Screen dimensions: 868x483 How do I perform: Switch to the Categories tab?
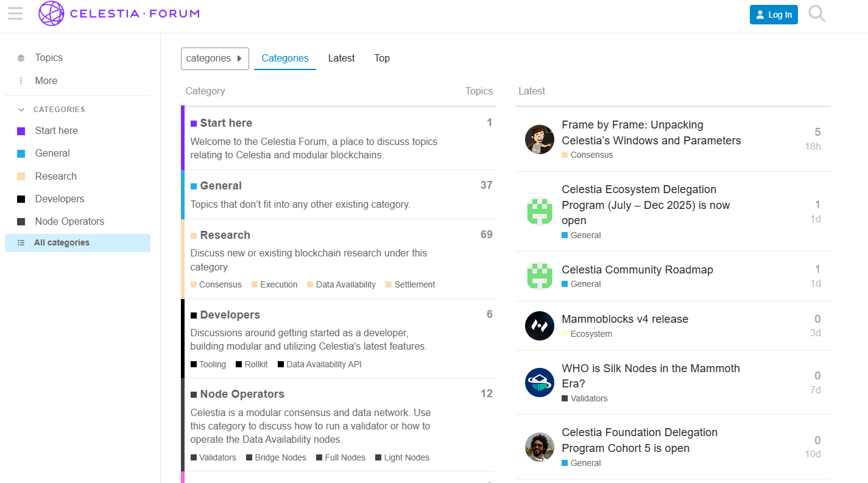coord(285,58)
